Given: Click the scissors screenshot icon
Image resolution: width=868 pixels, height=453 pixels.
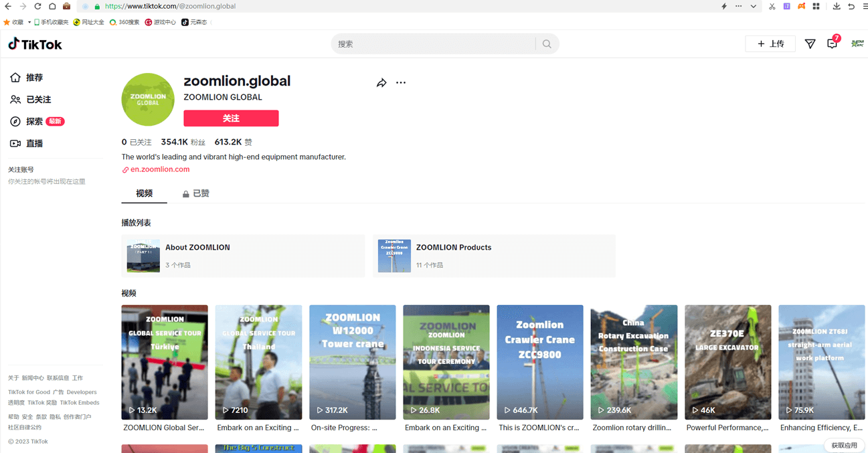Looking at the screenshot, I should (x=772, y=6).
